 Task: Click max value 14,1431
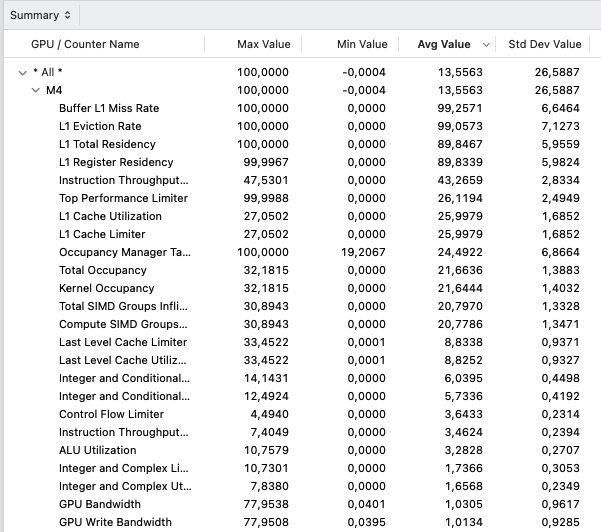click(x=266, y=379)
